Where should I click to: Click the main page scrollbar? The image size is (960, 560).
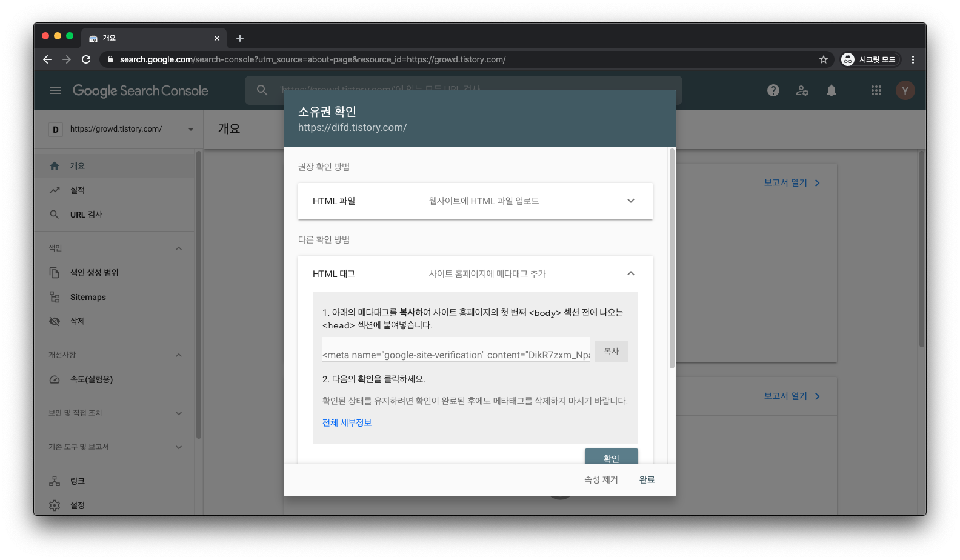click(x=922, y=248)
